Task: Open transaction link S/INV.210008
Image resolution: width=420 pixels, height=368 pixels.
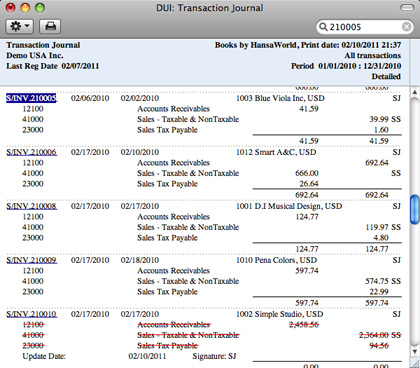Action: pos(31,206)
